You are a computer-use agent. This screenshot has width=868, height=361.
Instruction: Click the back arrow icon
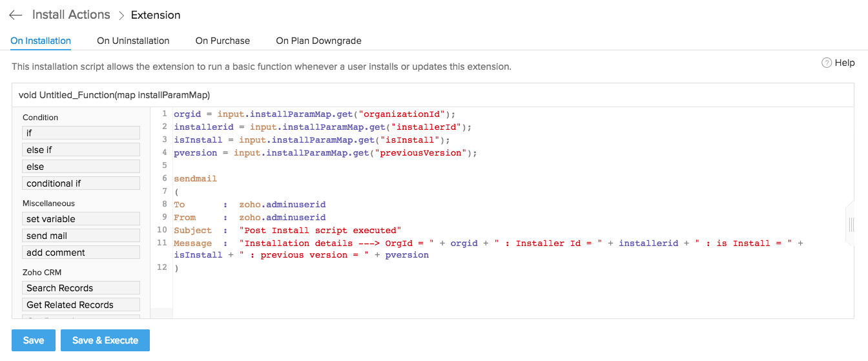16,15
